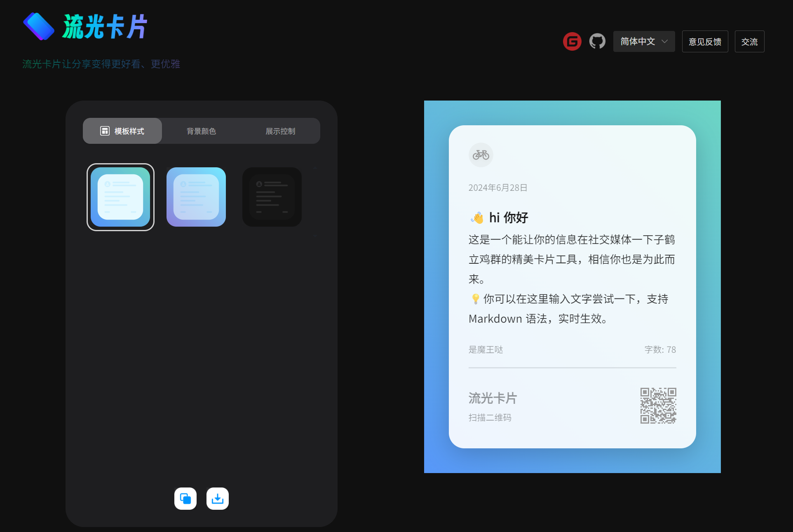Click the 2024年6月28日 date text
The height and width of the screenshot is (532, 793).
coord(498,188)
